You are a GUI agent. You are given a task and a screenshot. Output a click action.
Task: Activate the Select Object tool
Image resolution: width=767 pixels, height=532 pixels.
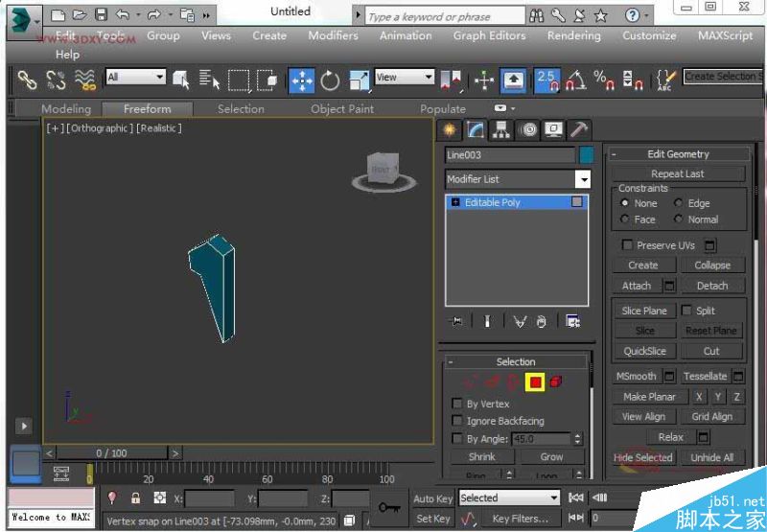coord(181,81)
